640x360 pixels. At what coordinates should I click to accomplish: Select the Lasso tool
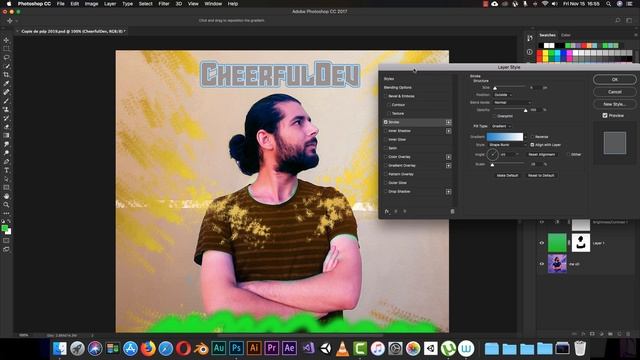pyautogui.click(x=6, y=58)
